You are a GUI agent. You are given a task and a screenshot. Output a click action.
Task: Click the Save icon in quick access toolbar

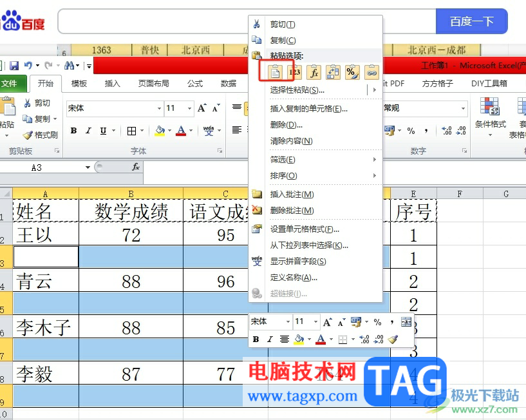click(x=14, y=66)
